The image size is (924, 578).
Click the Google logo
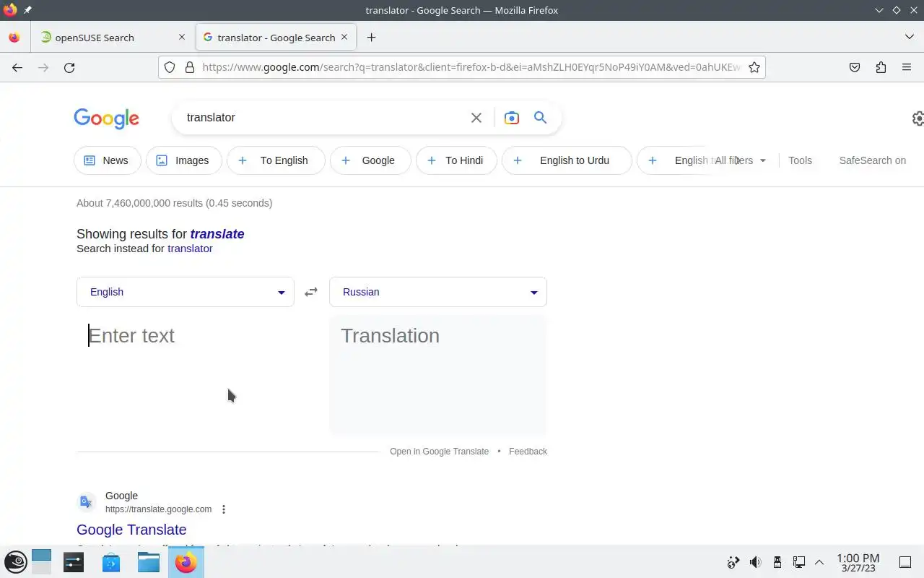(x=106, y=118)
